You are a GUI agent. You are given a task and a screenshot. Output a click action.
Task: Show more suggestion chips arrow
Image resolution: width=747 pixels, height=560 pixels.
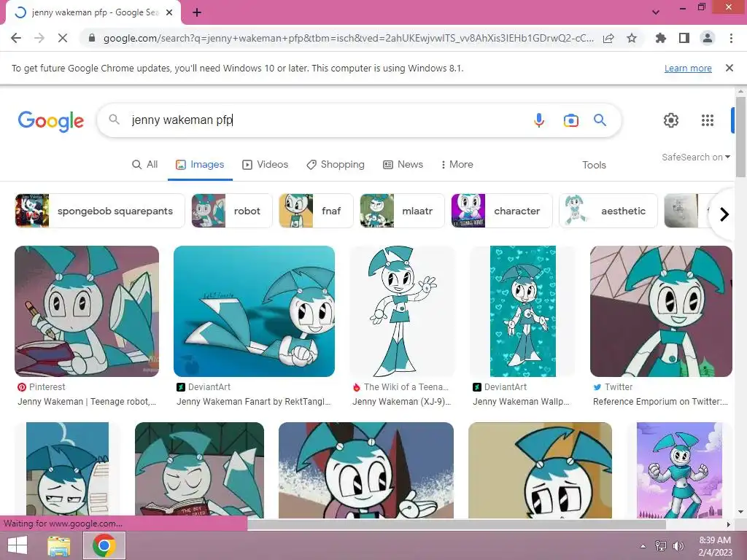click(x=724, y=214)
